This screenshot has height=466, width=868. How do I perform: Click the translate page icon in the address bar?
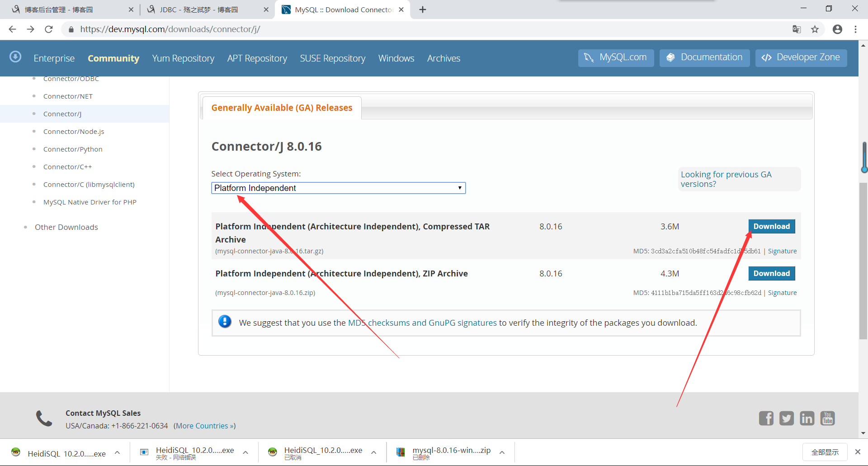click(x=797, y=29)
